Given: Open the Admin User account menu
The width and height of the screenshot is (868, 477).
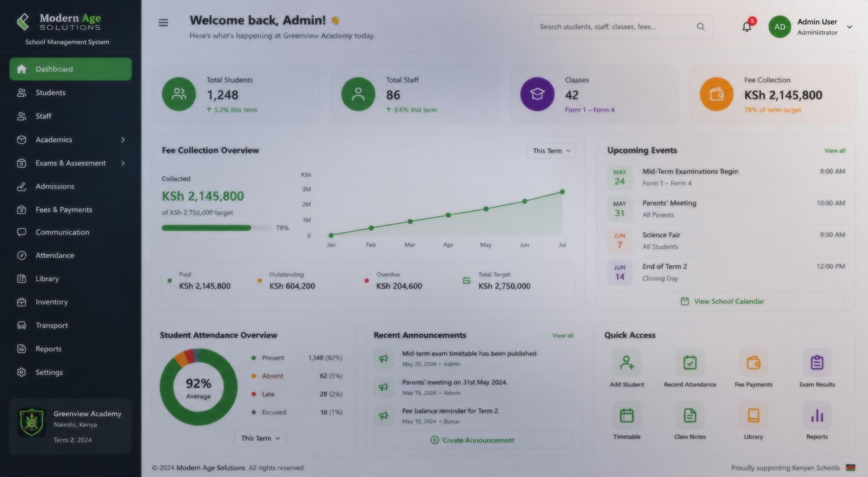Looking at the screenshot, I should 811,27.
